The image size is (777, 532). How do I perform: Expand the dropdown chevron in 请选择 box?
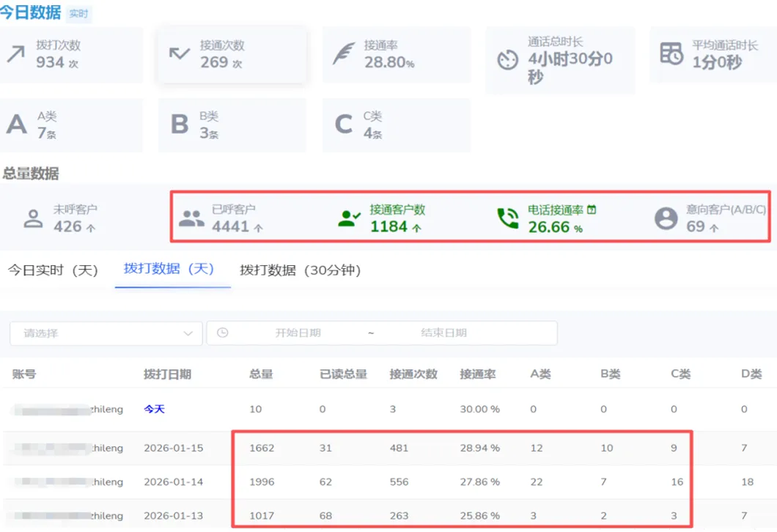pyautogui.click(x=188, y=333)
